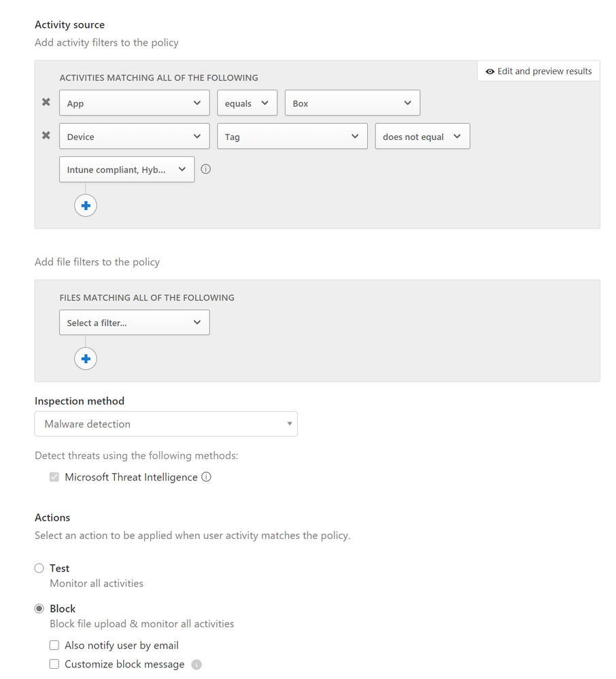Open the App filter dropdown

tap(134, 103)
